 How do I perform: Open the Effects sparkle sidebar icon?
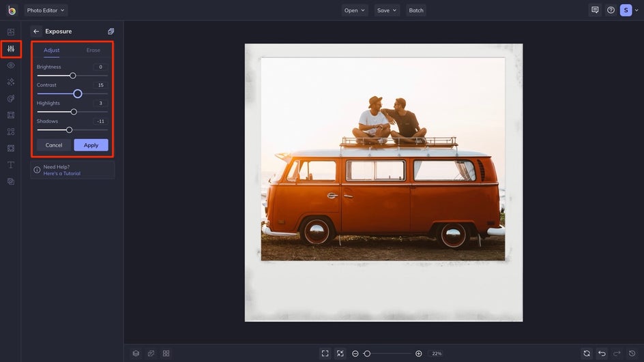[x=11, y=82]
